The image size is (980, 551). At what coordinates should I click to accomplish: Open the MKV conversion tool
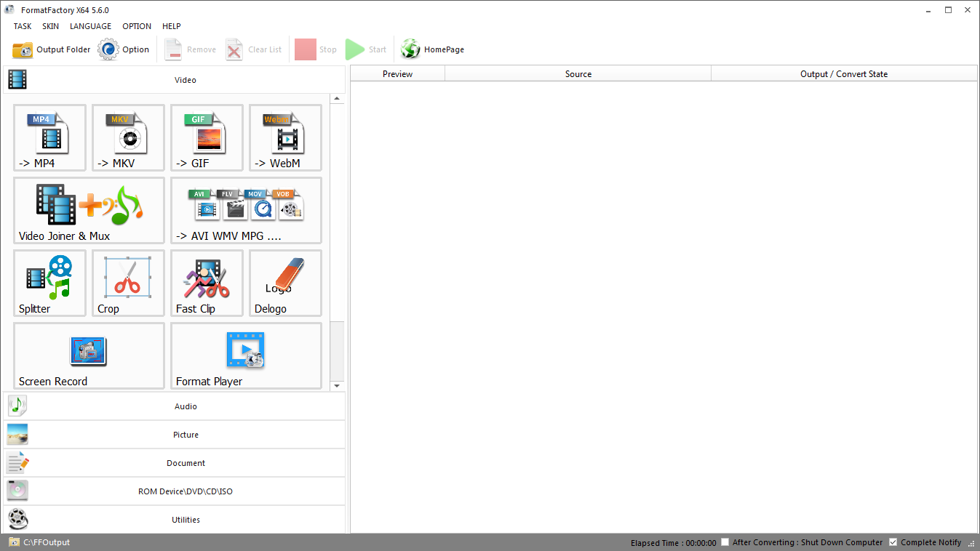coord(128,138)
